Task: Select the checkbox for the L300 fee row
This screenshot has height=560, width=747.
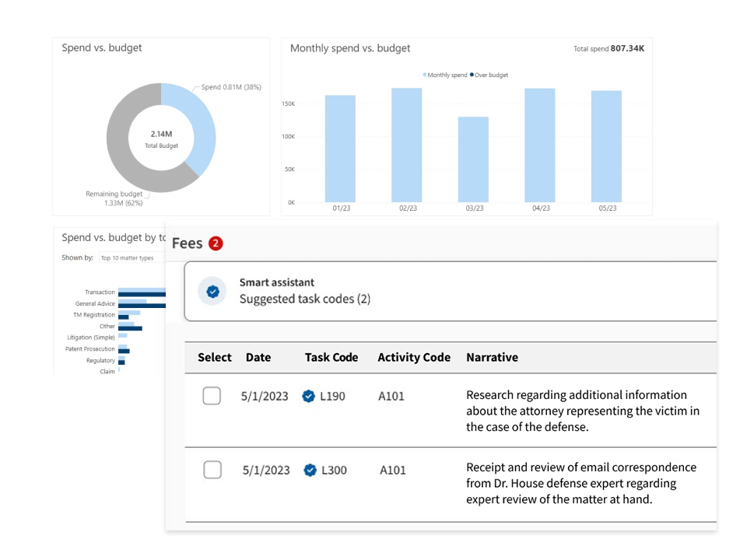Action: click(212, 470)
